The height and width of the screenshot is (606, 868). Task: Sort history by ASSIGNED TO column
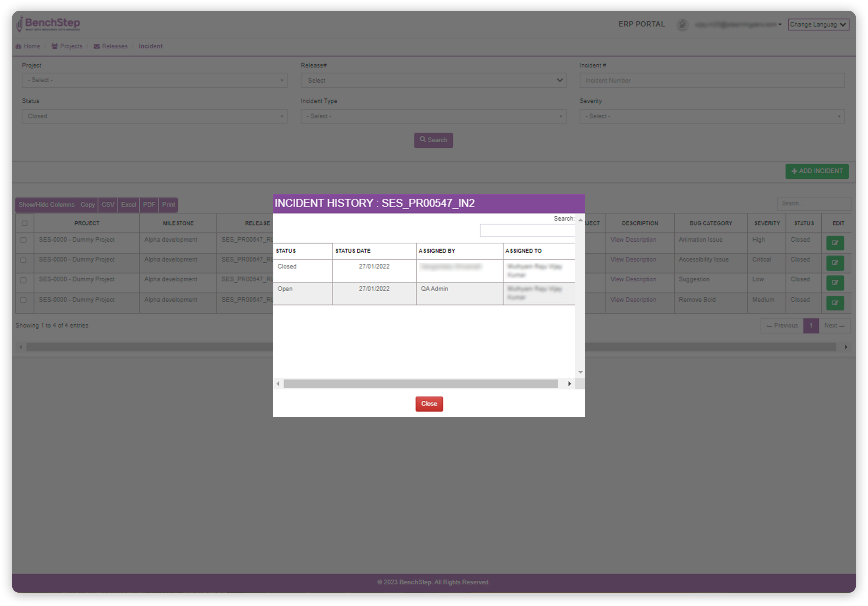pyautogui.click(x=539, y=251)
